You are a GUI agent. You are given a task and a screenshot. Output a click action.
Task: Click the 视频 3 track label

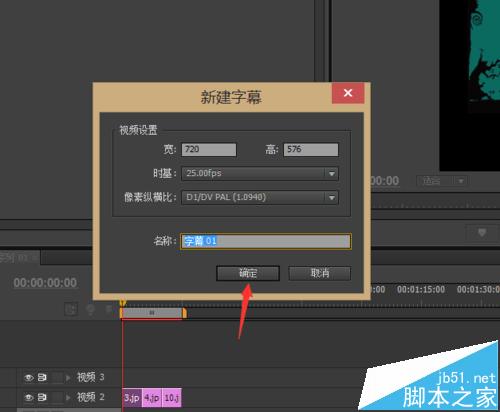(x=91, y=377)
